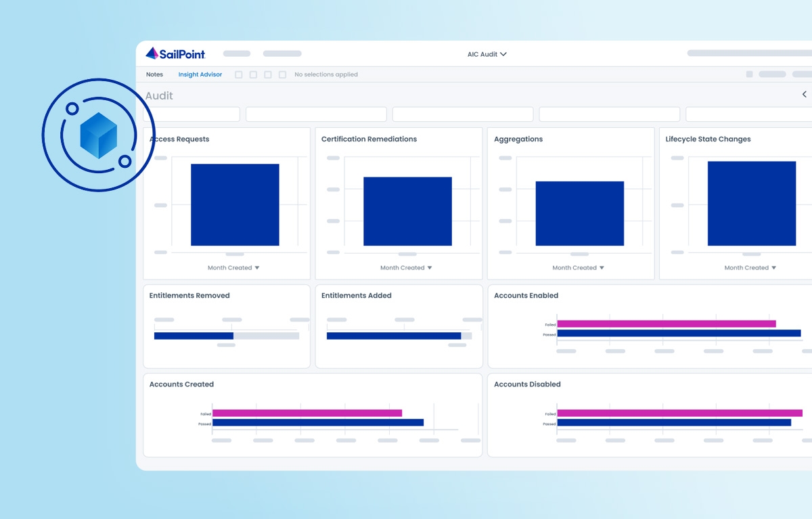Select the Passed bar in Accounts Disabled
Viewport: 812px width, 519px height.
(x=674, y=423)
